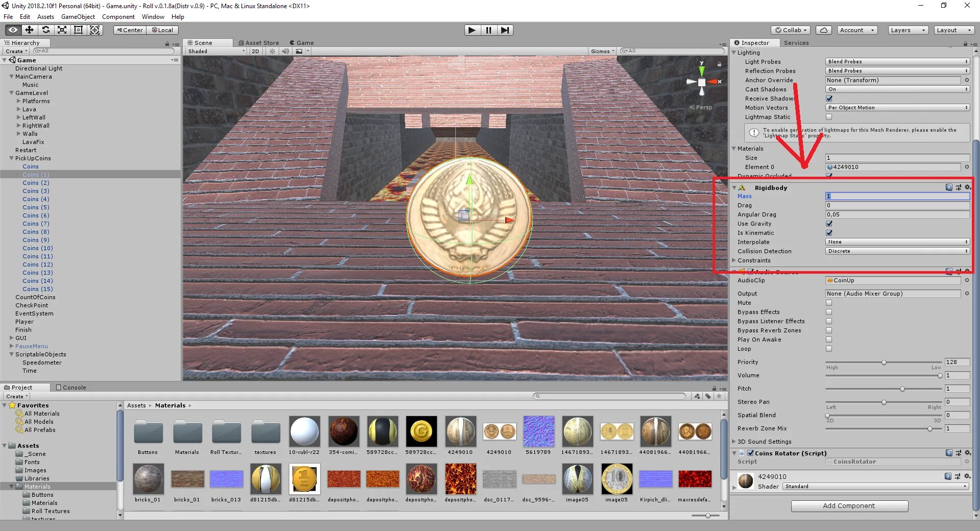The width and height of the screenshot is (980, 531).
Task: Start Play mode
Action: [x=472, y=30]
